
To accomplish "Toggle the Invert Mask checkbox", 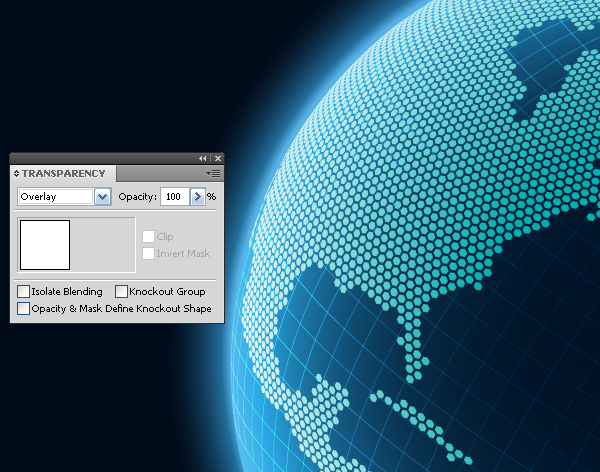I will coord(148,253).
